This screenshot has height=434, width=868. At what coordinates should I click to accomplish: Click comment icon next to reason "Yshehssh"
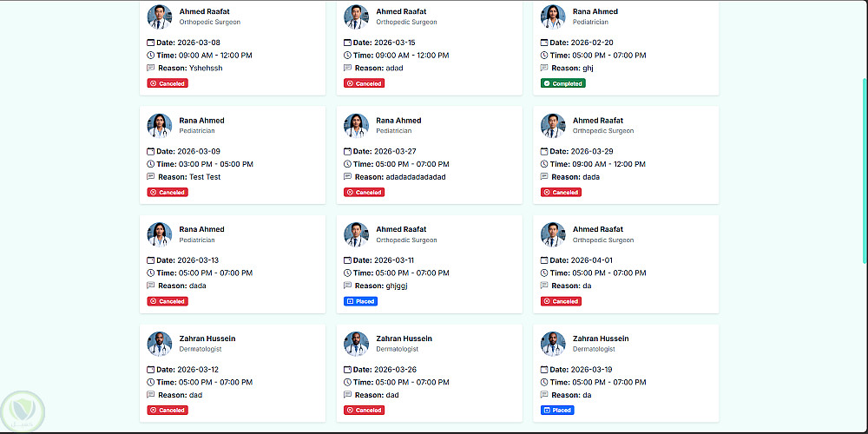click(x=150, y=68)
